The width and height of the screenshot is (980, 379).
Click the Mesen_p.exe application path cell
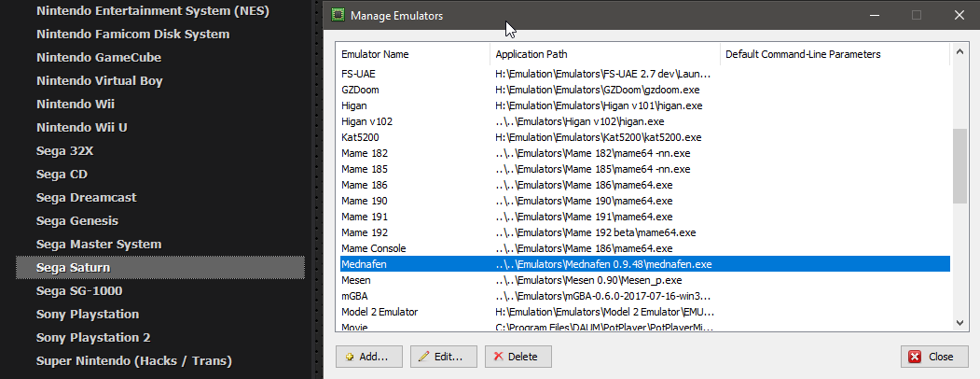coord(588,280)
